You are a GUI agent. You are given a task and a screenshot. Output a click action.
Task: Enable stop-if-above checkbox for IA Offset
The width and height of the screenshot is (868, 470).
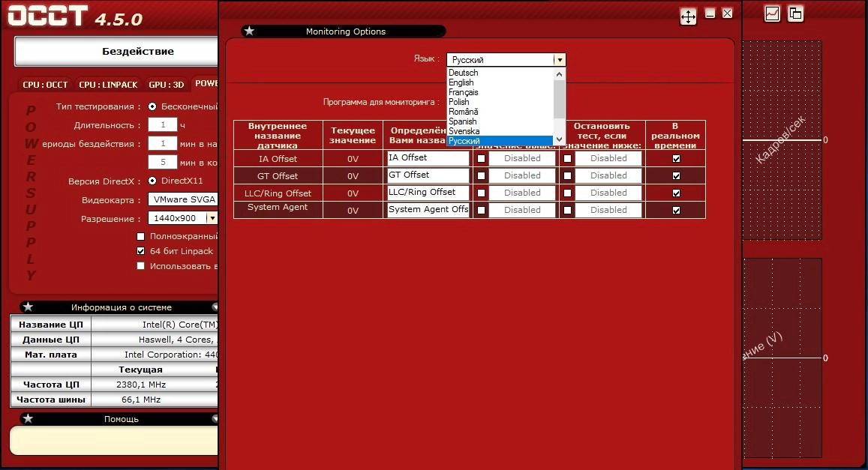[481, 159]
